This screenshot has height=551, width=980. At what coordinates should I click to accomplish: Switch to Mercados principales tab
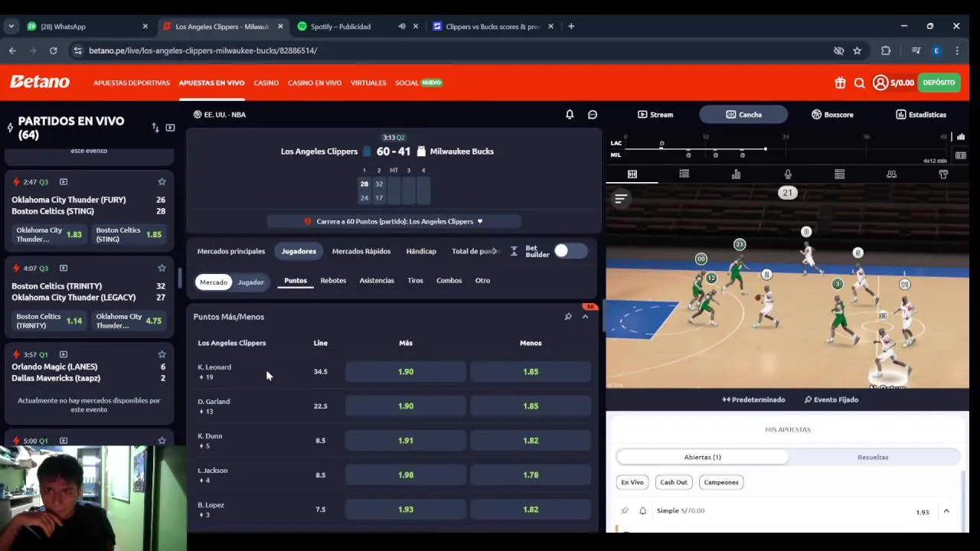(231, 251)
